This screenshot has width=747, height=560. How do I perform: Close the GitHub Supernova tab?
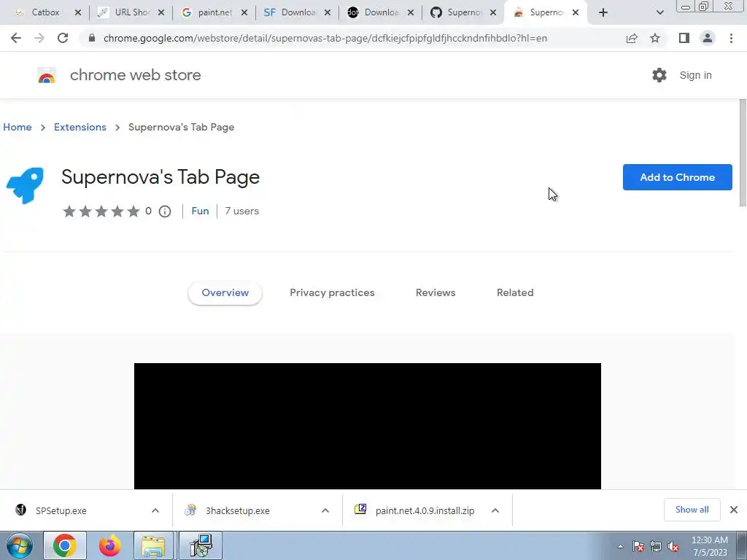[493, 12]
